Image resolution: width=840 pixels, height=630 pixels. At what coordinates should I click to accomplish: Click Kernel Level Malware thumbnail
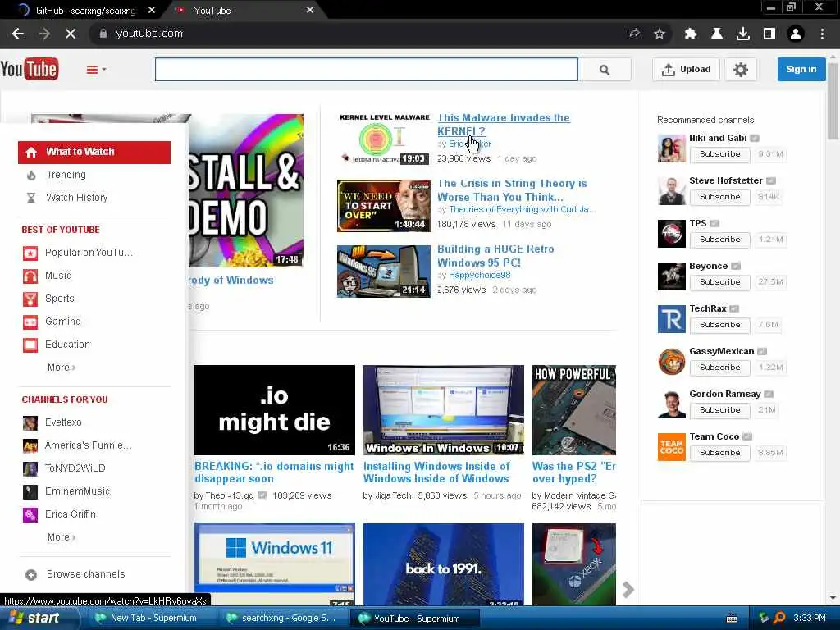point(384,139)
